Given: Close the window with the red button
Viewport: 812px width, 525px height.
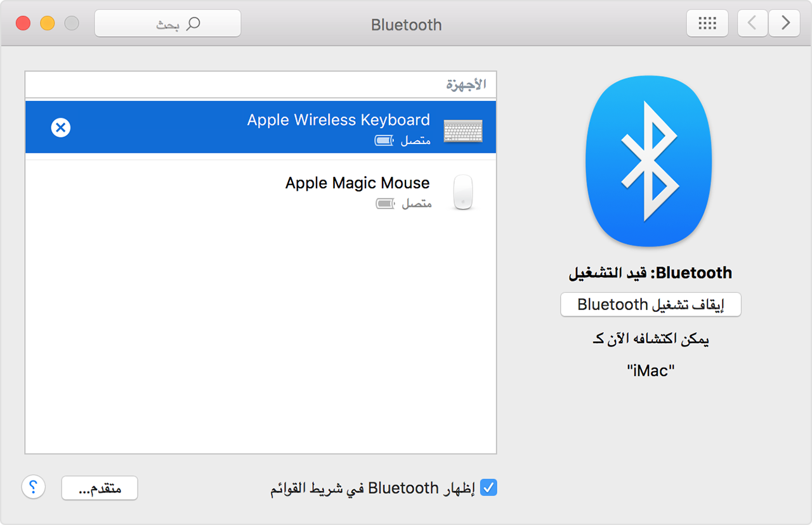Looking at the screenshot, I should click(x=23, y=23).
